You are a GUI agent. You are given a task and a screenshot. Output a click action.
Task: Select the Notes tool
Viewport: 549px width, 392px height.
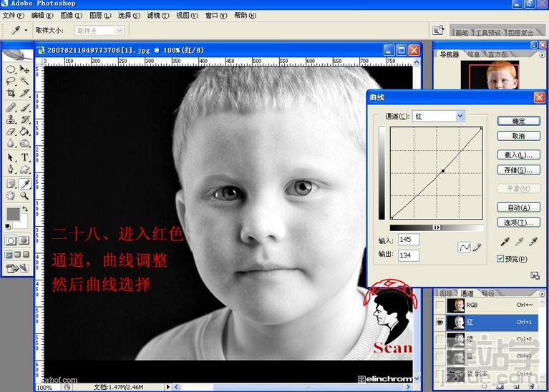coord(11,183)
